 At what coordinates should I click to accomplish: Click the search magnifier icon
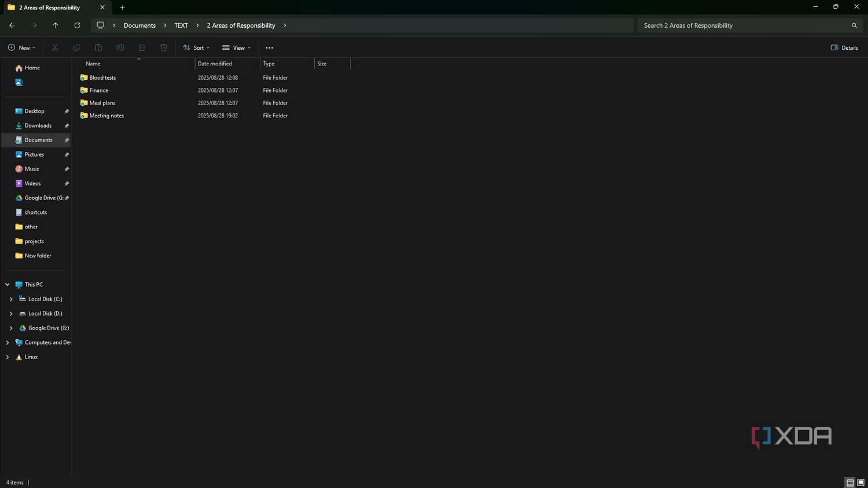point(854,25)
